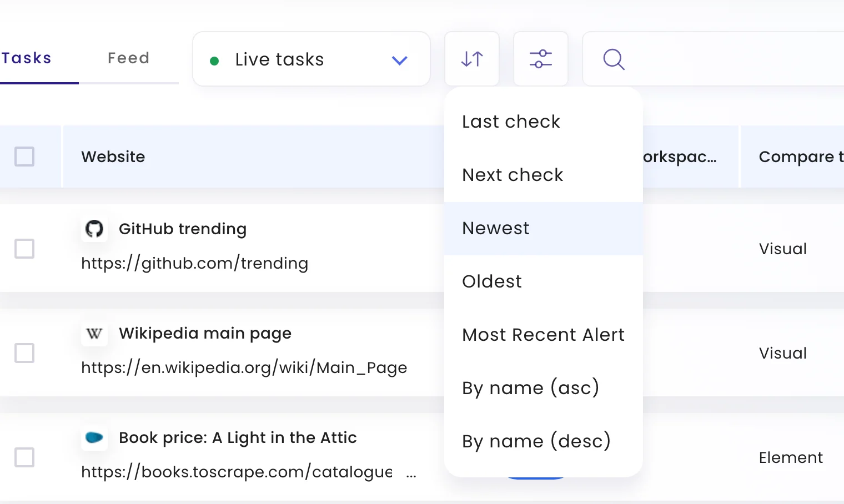Sort by Most Recent Alert
Image resolution: width=844 pixels, height=504 pixels.
click(x=544, y=335)
